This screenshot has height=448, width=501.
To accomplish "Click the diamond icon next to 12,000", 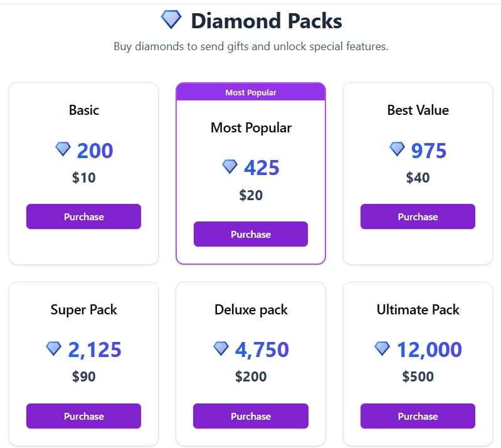I will click(x=382, y=349).
